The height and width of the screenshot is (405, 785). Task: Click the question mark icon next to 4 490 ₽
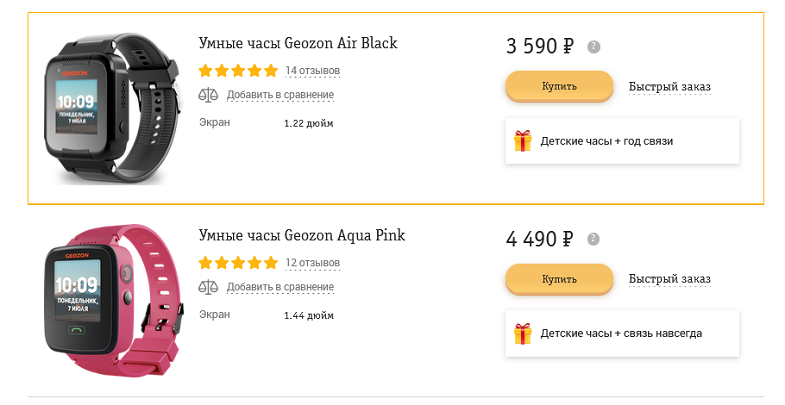(593, 239)
